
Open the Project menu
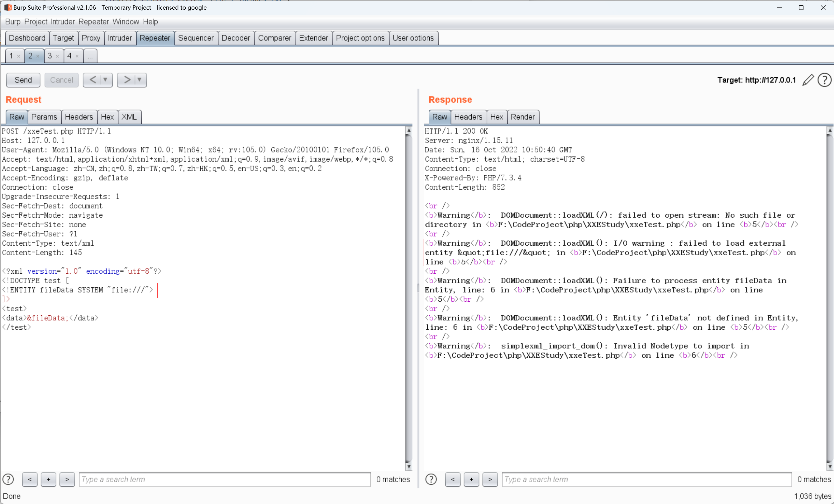coord(36,22)
